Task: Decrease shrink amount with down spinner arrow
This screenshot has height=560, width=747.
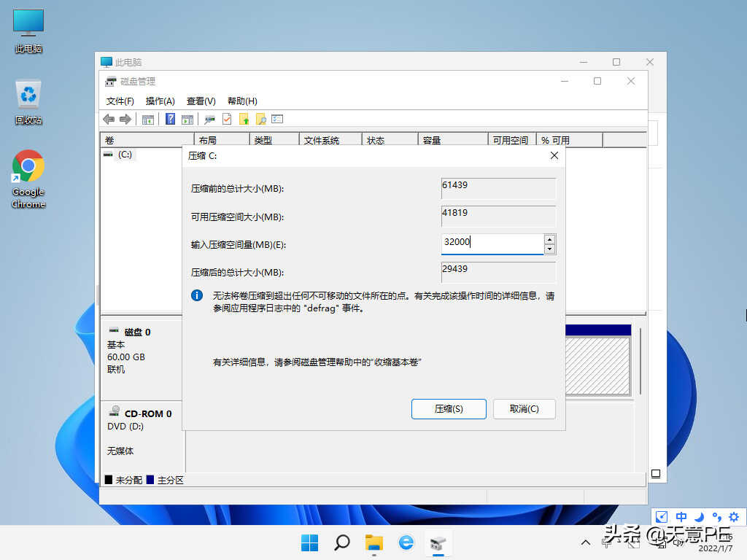Action: pyautogui.click(x=549, y=249)
